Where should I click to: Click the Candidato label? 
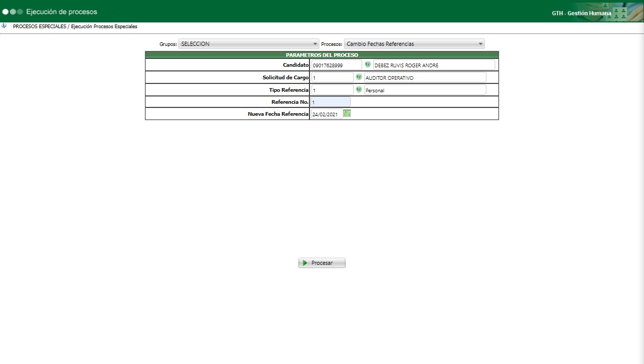296,65
